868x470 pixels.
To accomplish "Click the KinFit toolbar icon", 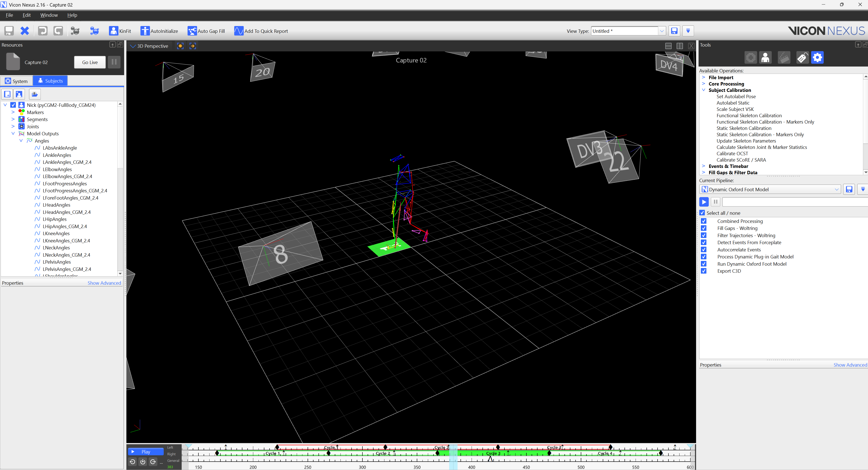I will (113, 31).
